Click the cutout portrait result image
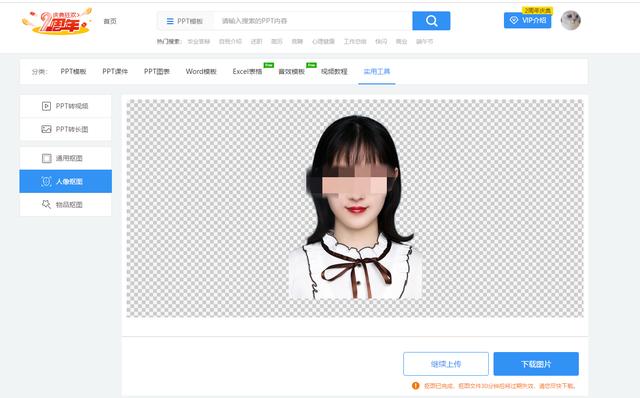The width and height of the screenshot is (640, 398). point(355,207)
